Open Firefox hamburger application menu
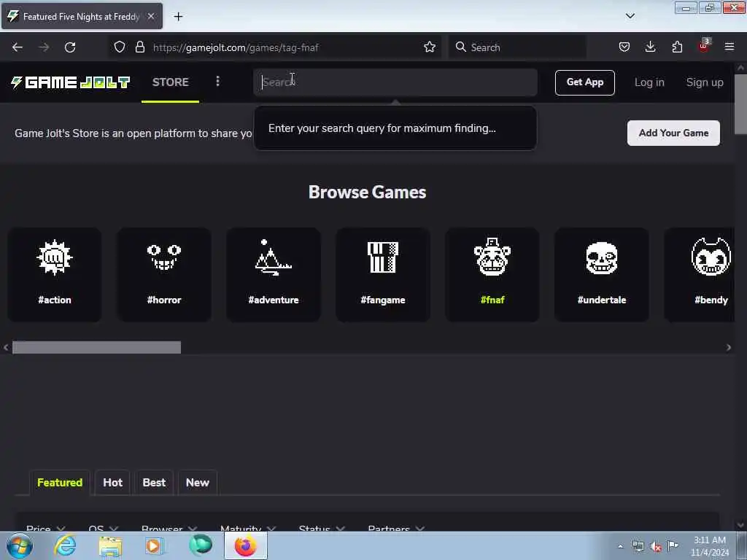 pyautogui.click(x=729, y=47)
